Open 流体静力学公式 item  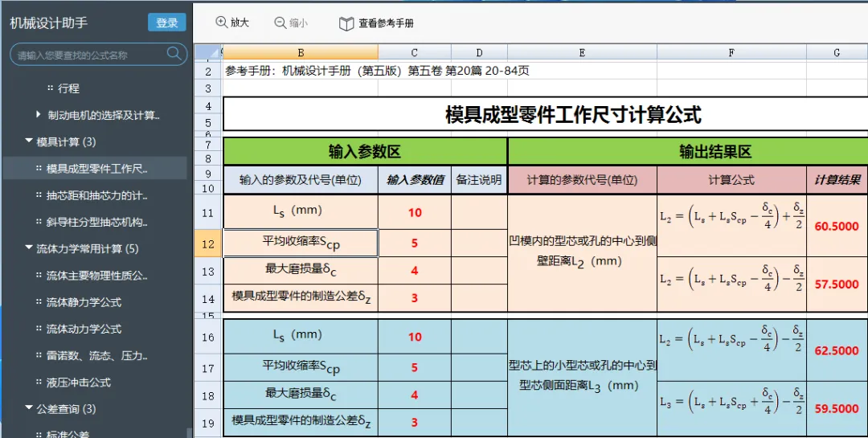tap(84, 302)
